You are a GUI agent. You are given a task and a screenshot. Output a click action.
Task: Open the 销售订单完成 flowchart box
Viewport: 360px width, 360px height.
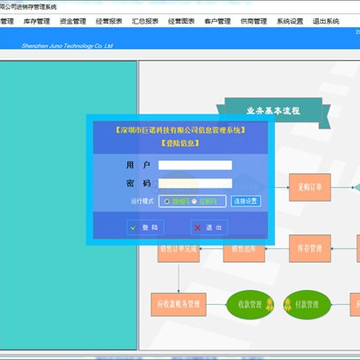coord(179,253)
